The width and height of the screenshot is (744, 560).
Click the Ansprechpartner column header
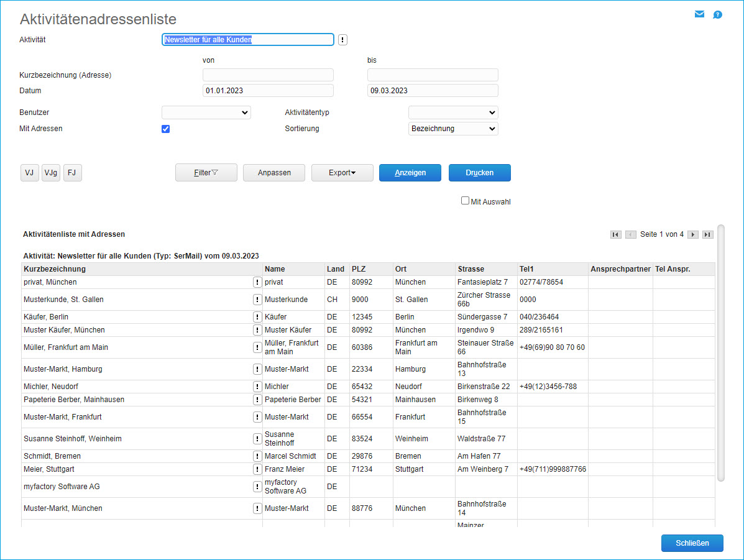click(x=620, y=269)
